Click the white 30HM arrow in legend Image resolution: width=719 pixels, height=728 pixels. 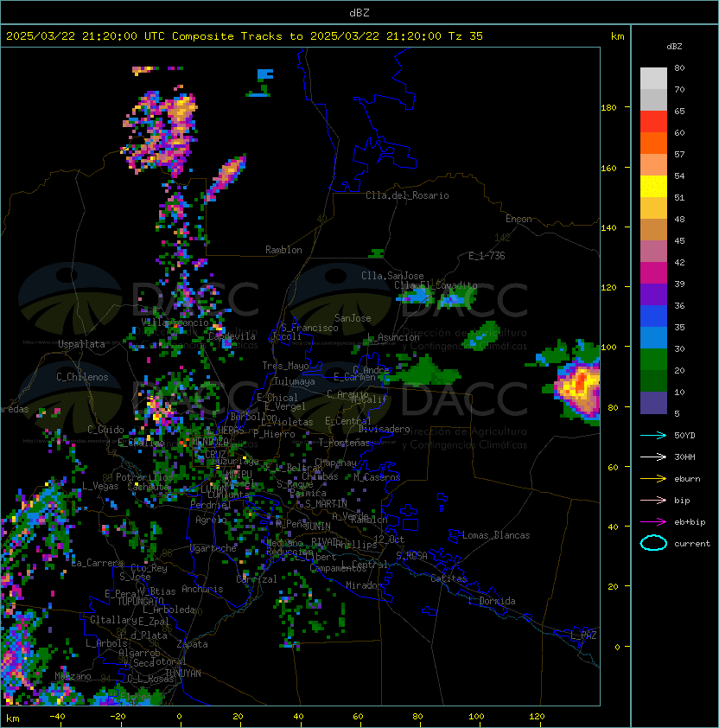653,457
